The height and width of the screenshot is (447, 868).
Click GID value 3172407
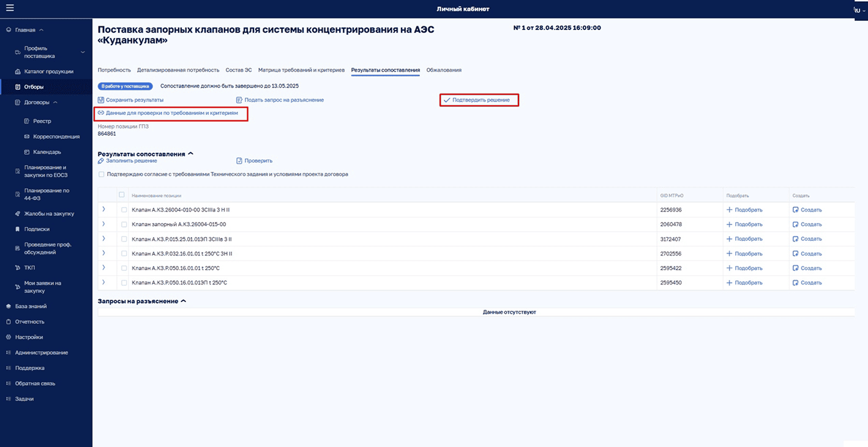(x=671, y=239)
